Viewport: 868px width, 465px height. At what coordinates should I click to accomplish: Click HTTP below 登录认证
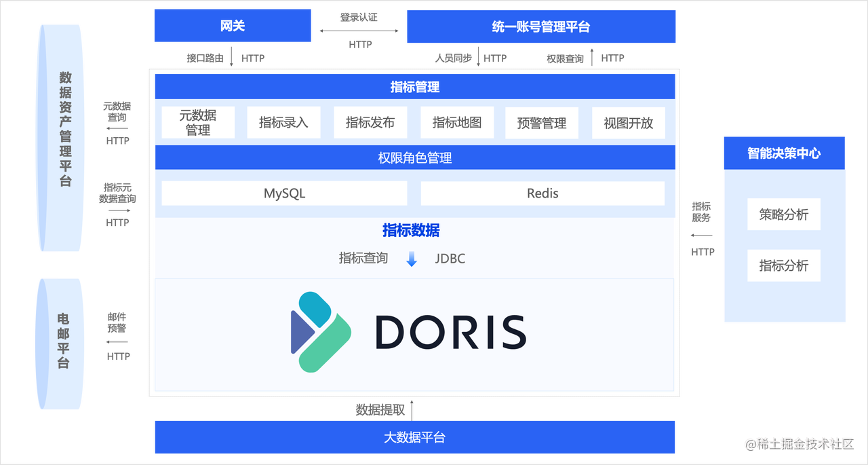point(361,45)
